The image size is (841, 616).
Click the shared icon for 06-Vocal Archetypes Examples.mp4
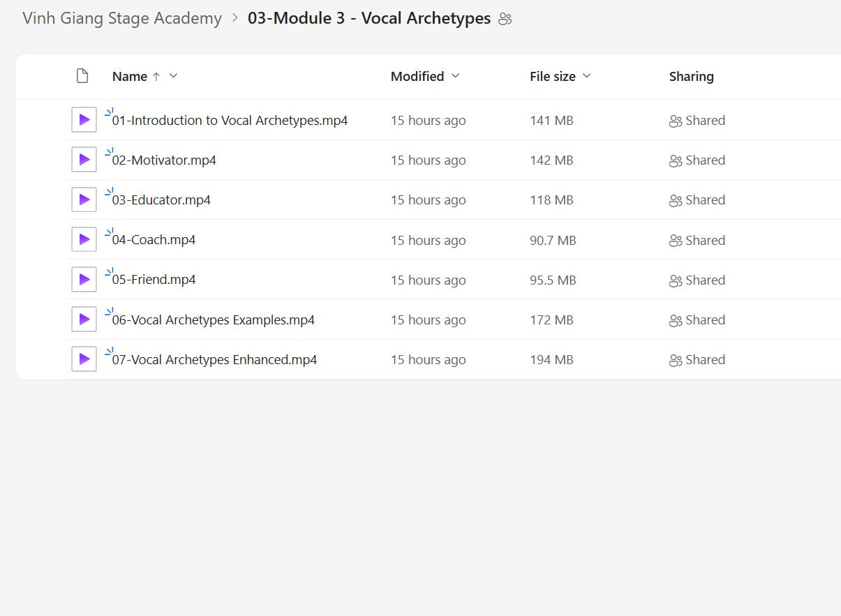[x=675, y=321]
